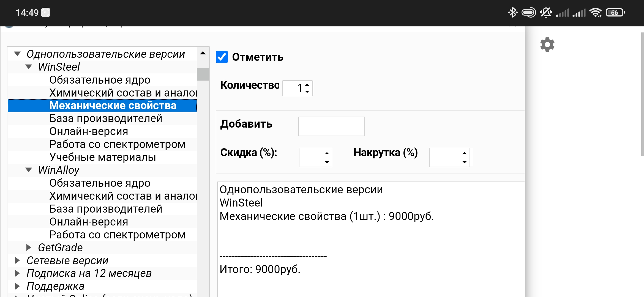The image size is (644, 297).
Task: Expand the Сетевые версии node
Action: [x=17, y=260]
